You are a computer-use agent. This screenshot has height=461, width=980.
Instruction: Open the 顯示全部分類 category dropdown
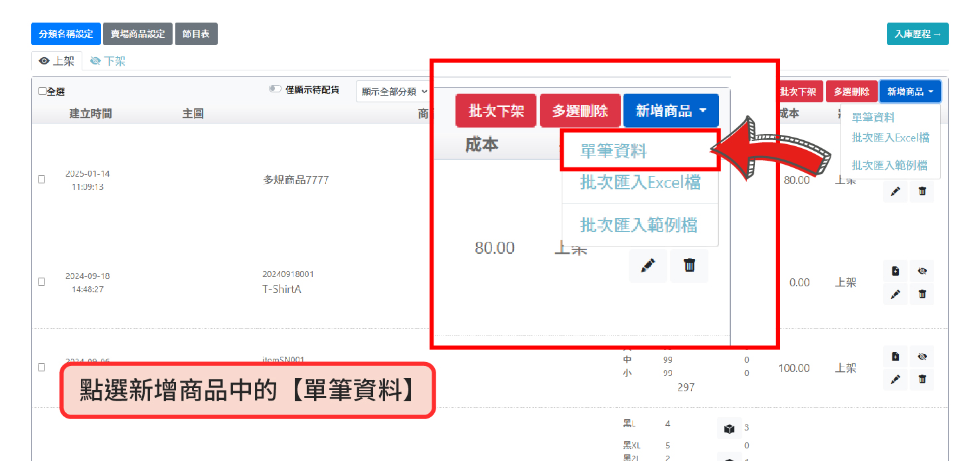click(x=392, y=91)
